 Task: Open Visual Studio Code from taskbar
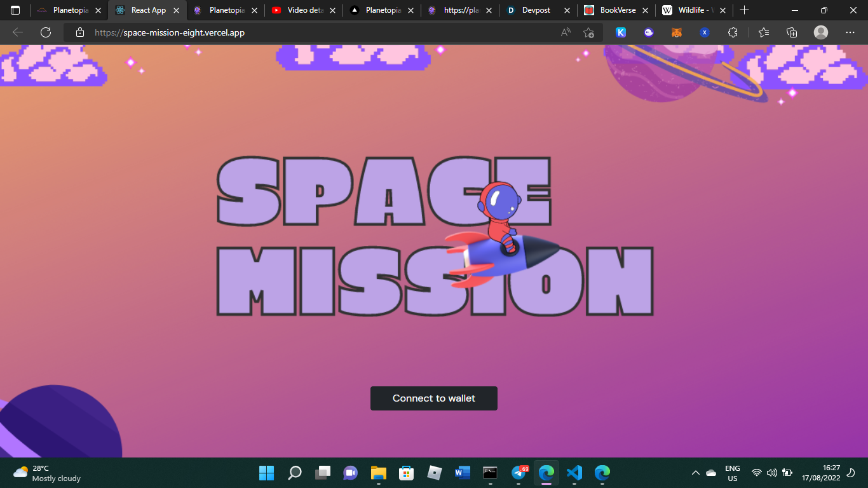574,473
